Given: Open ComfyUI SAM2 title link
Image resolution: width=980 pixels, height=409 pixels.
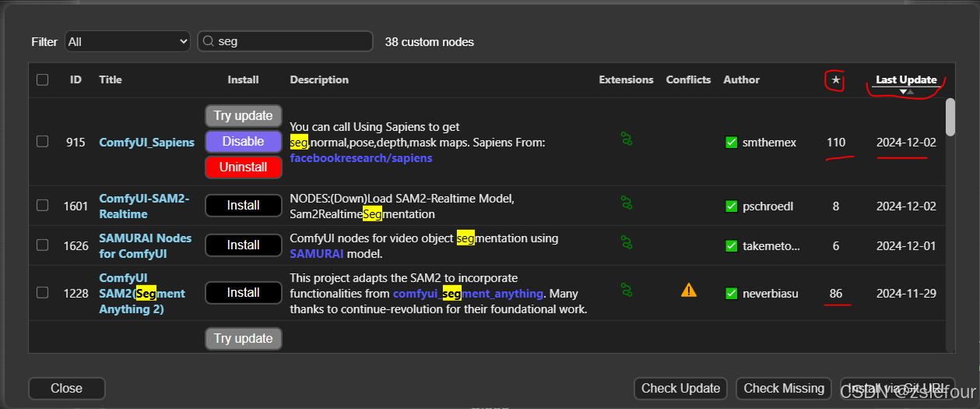Looking at the screenshot, I should coord(142,293).
